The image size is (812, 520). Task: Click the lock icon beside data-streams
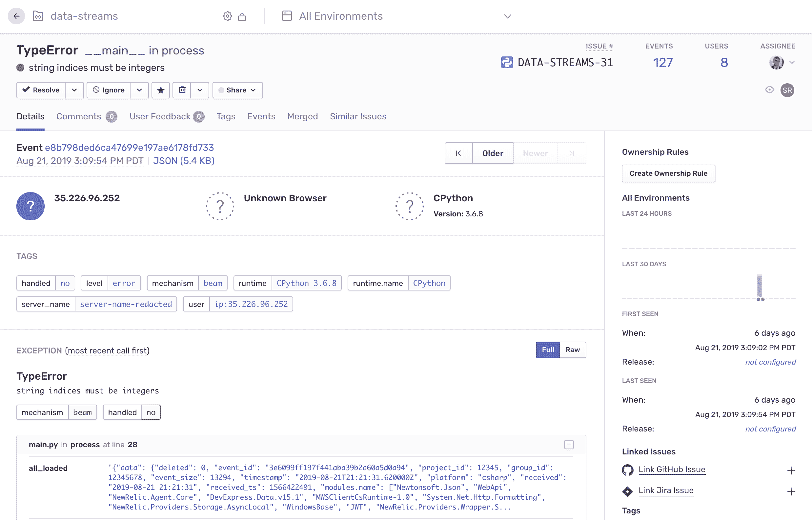(x=242, y=16)
